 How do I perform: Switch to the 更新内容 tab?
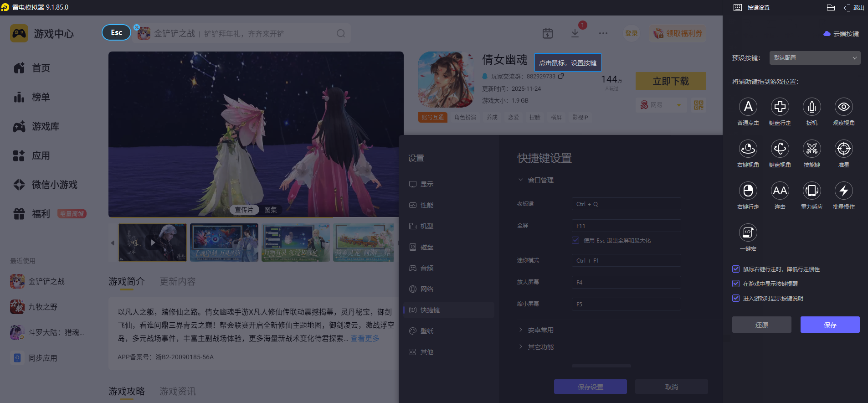tap(178, 282)
